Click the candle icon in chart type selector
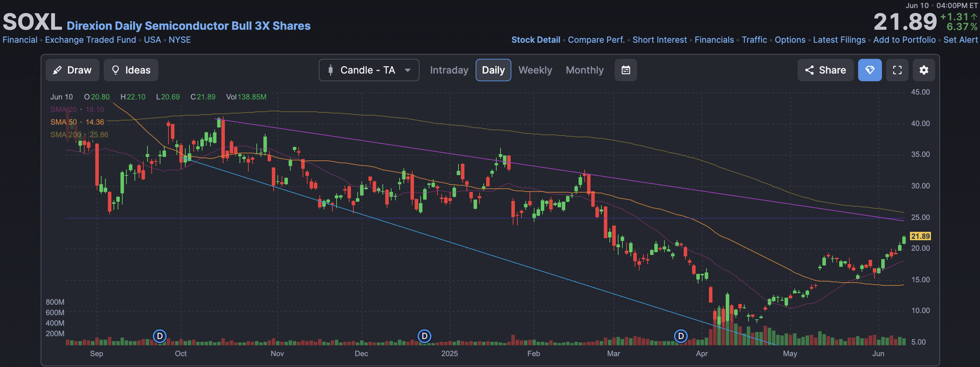This screenshot has height=367, width=980. click(331, 70)
